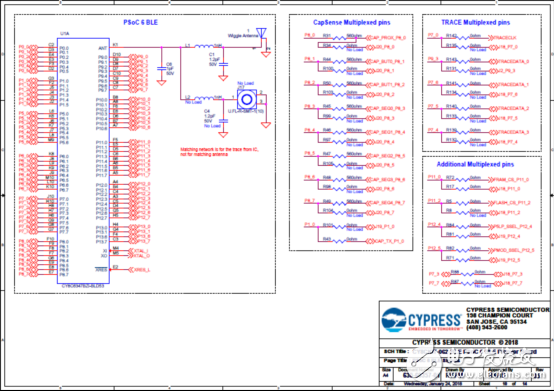Screen dimensions: 554x391
Task: Select the U1A chip body rectangle
Action: tap(83, 161)
